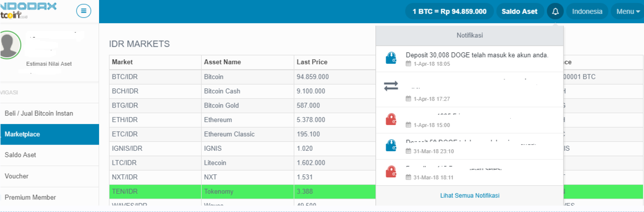
Task: Click the 1 BTC = Rp 94.859.000 button
Action: tap(449, 12)
